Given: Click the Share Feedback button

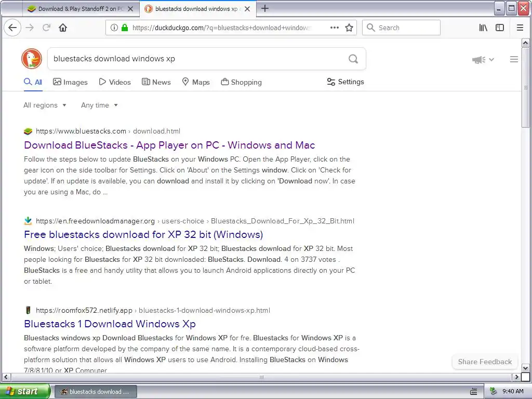Looking at the screenshot, I should 485,362.
